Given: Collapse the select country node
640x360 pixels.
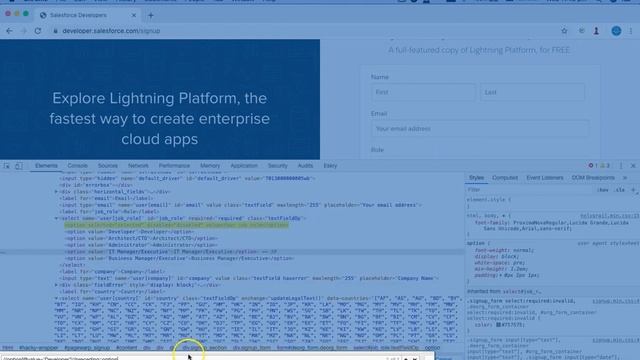Looking at the screenshot, I should (56, 298).
